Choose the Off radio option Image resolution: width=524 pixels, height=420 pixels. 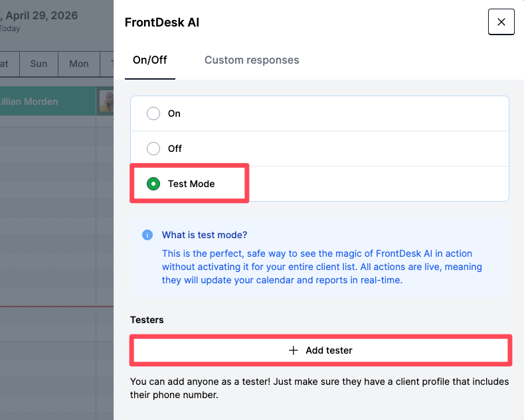(x=153, y=149)
